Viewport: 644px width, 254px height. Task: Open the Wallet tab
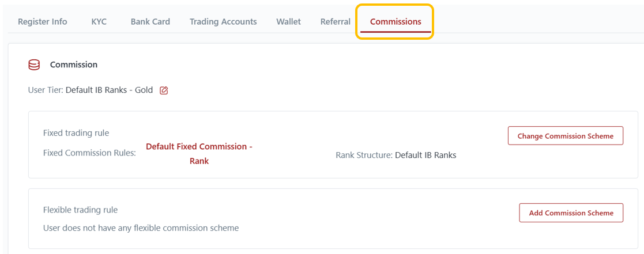[x=289, y=22]
